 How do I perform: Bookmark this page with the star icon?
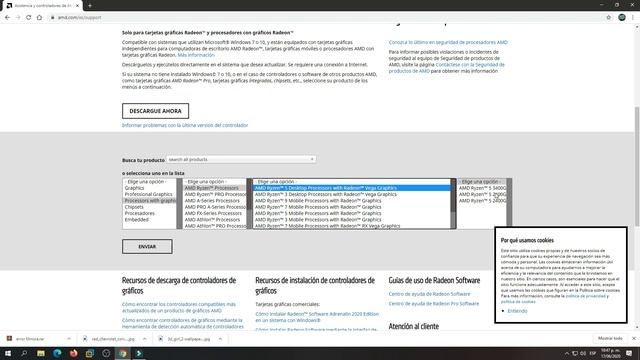coord(609,18)
